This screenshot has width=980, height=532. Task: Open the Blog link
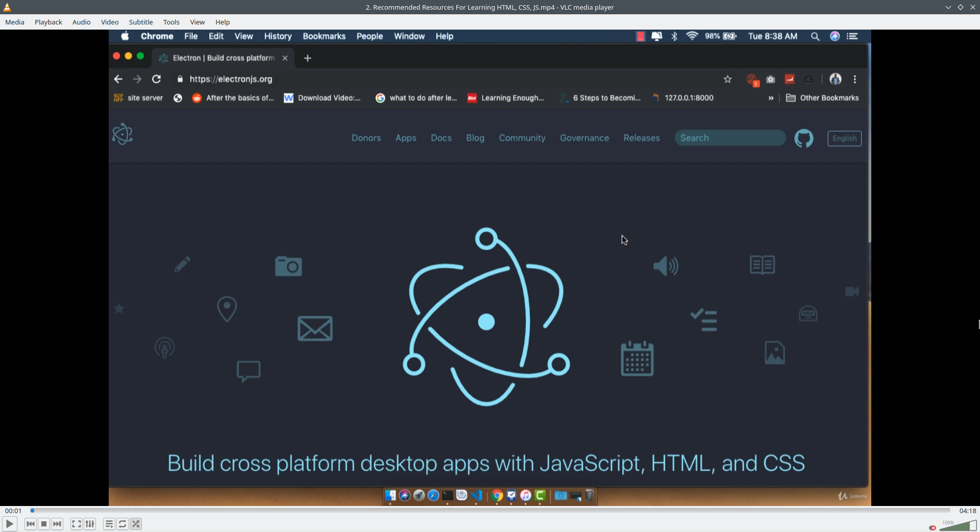(x=475, y=138)
